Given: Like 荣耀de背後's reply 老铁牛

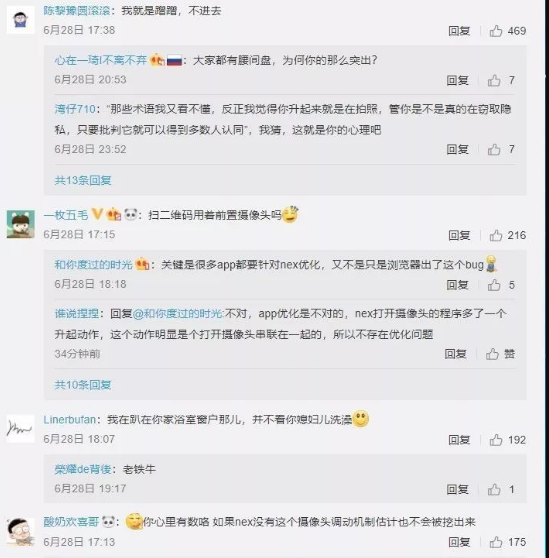Looking at the screenshot, I should (x=494, y=489).
